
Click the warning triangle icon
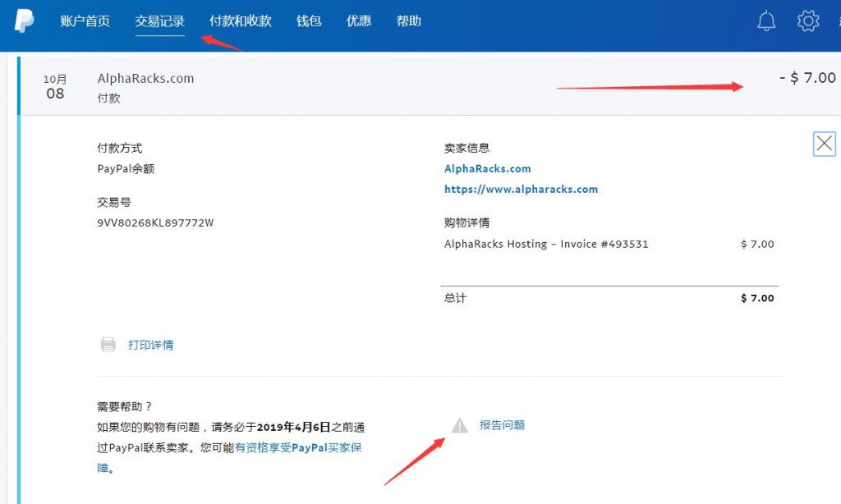pyautogui.click(x=459, y=425)
